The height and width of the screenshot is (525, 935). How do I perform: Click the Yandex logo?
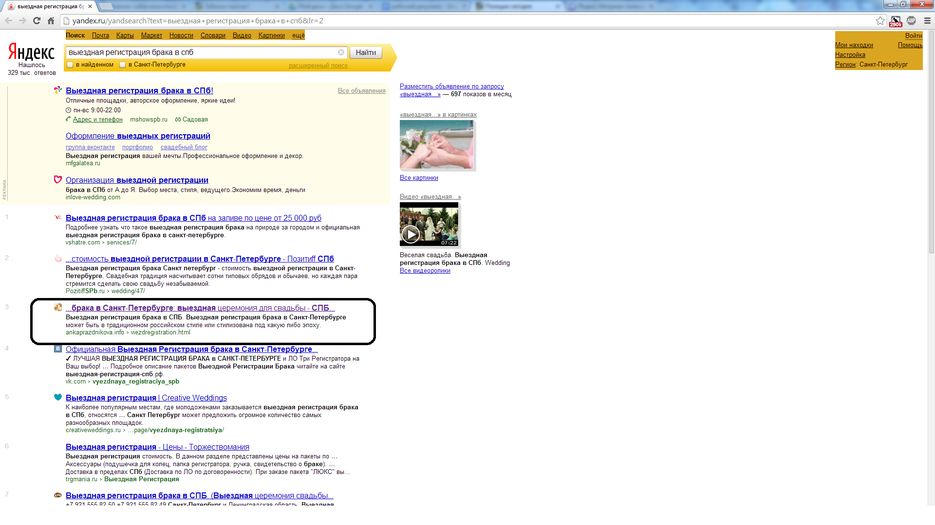(x=31, y=53)
